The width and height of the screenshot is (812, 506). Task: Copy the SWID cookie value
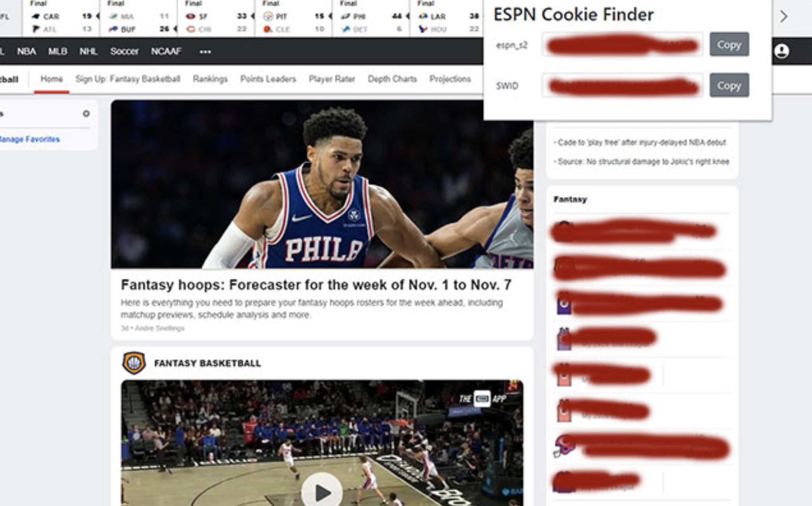729,85
